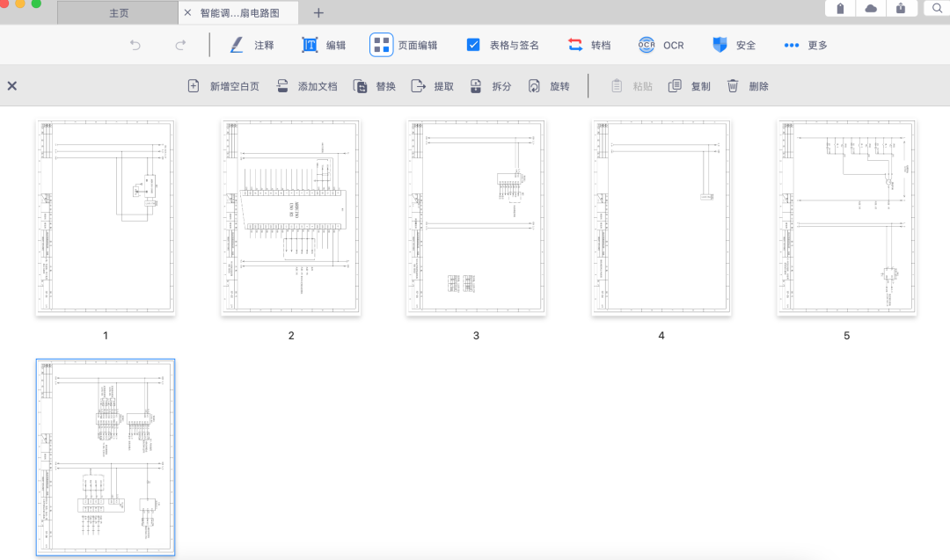Click the shopping bag icon in title bar

pos(840,8)
